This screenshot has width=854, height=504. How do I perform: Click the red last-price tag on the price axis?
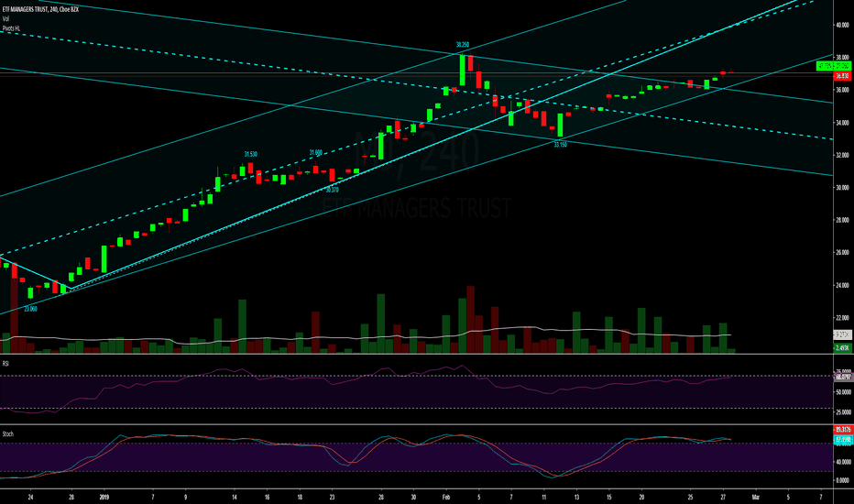coord(842,76)
